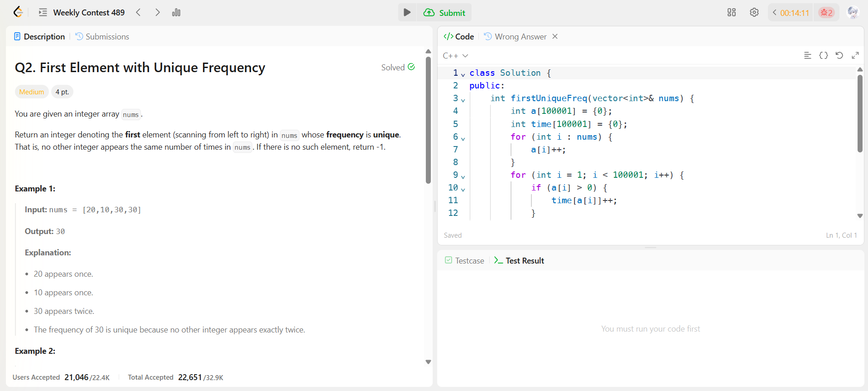
Task: Open the problem list panel icon
Action: tap(43, 12)
